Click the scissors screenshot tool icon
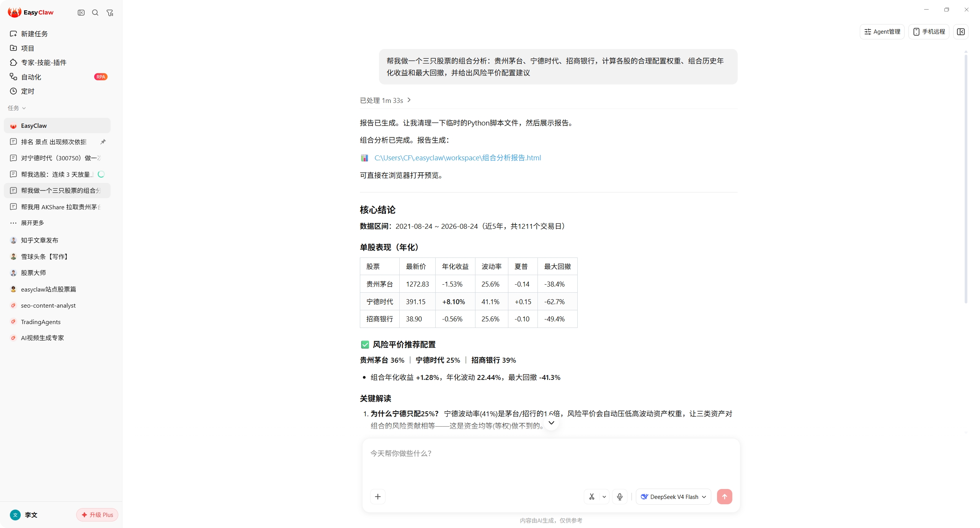This screenshot has width=980, height=528. [592, 497]
